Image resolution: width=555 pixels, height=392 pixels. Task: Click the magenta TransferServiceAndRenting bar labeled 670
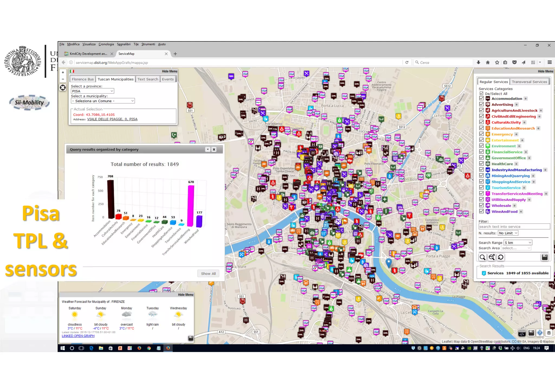(x=191, y=205)
